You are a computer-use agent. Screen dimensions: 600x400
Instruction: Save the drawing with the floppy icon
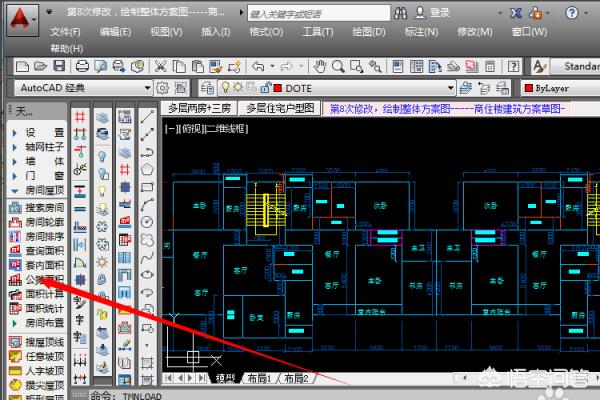pos(59,66)
